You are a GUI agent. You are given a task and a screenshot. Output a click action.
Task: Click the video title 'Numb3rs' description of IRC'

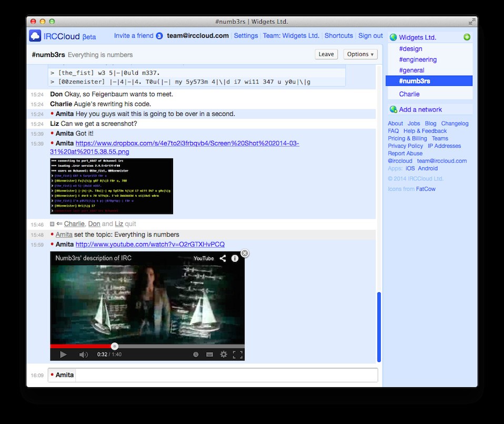(93, 258)
